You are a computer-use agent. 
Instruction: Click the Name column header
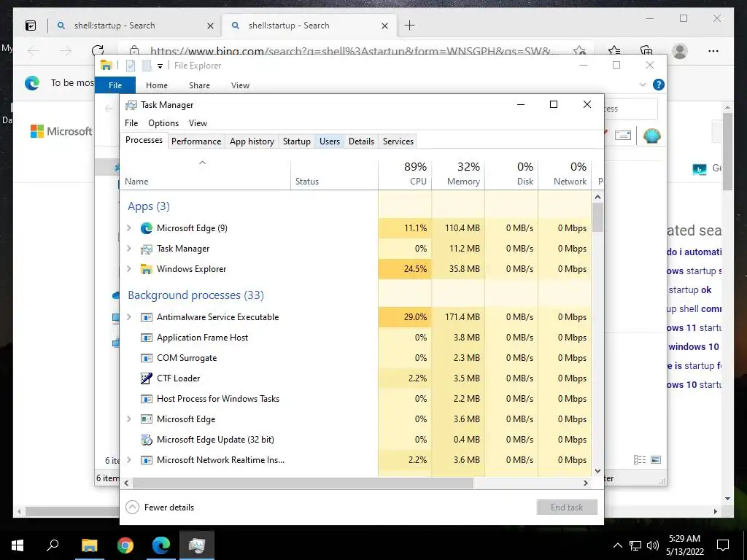[x=205, y=174]
